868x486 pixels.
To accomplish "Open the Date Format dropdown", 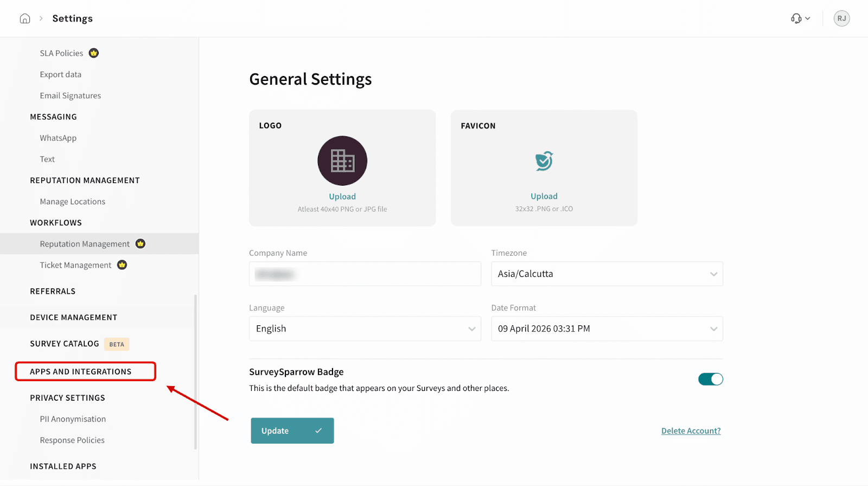I will click(607, 329).
